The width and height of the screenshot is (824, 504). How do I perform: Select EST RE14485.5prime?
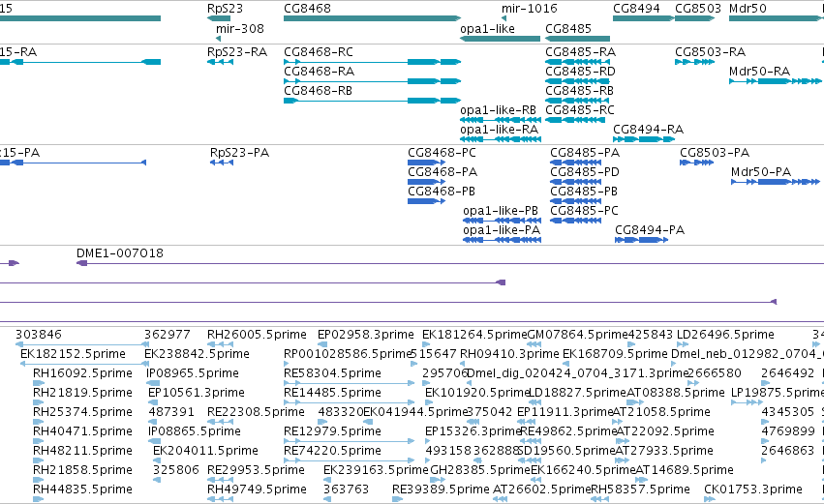[332, 393]
